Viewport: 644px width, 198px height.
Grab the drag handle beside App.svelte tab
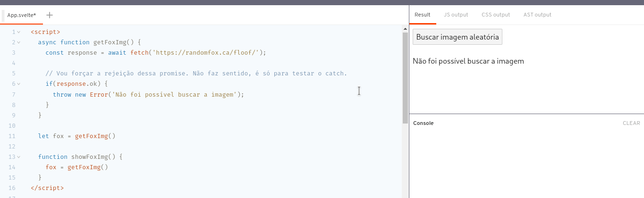[x=4, y=15]
